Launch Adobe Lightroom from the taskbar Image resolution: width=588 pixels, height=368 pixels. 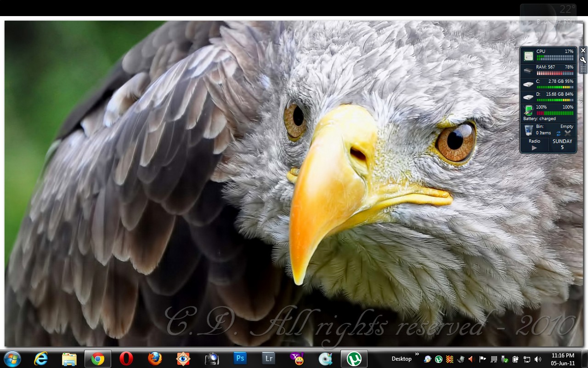pos(268,358)
